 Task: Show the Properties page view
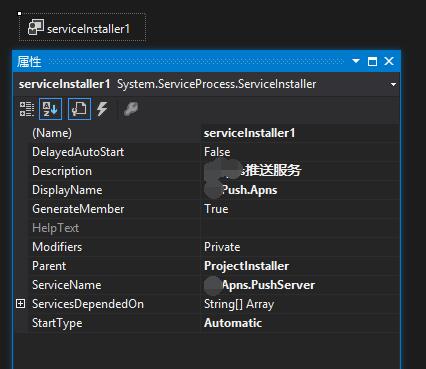click(79, 109)
